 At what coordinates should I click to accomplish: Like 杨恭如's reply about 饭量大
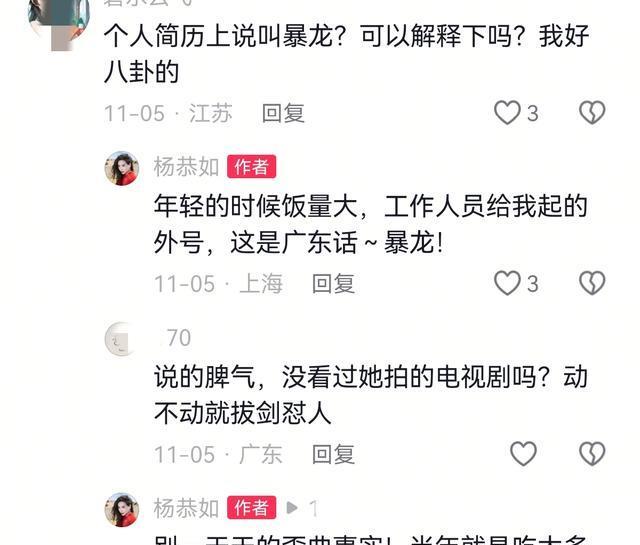507,283
